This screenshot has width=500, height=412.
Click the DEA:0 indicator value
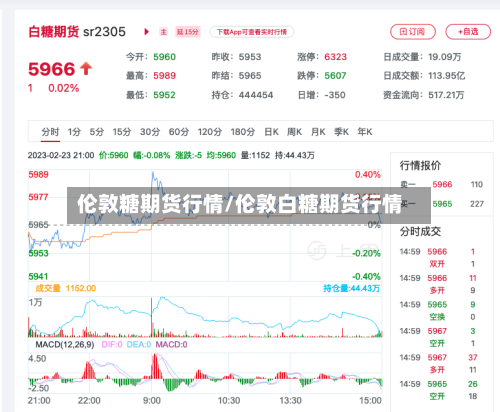139,344
